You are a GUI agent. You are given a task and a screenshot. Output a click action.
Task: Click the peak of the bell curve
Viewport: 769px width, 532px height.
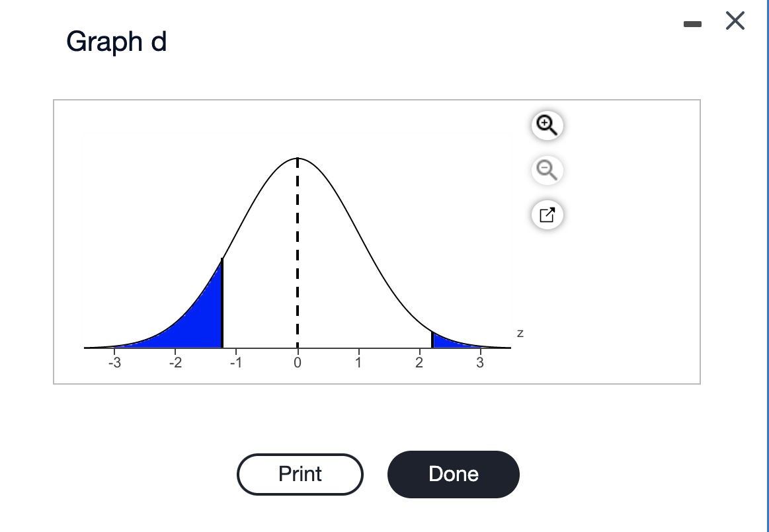[297, 159]
